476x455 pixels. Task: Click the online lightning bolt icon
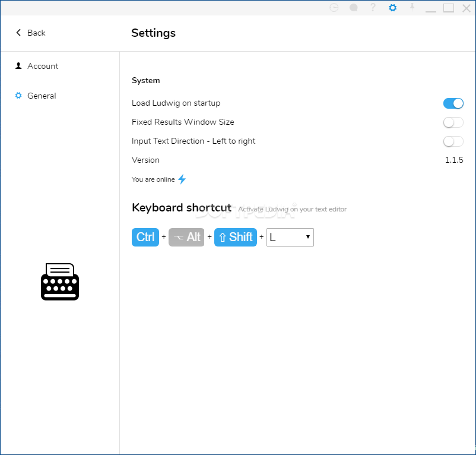[182, 179]
